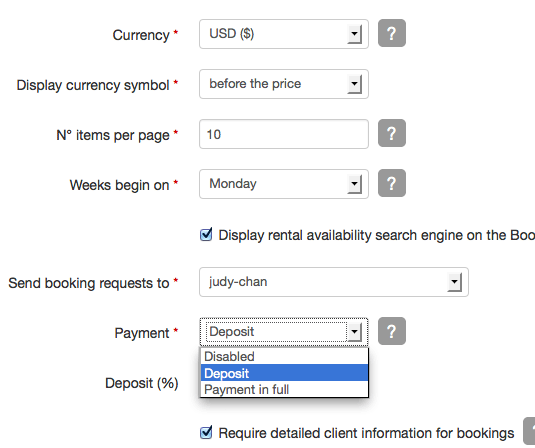The width and height of the screenshot is (535, 448).
Task: Click help icon next to items per page
Action: coord(392,133)
